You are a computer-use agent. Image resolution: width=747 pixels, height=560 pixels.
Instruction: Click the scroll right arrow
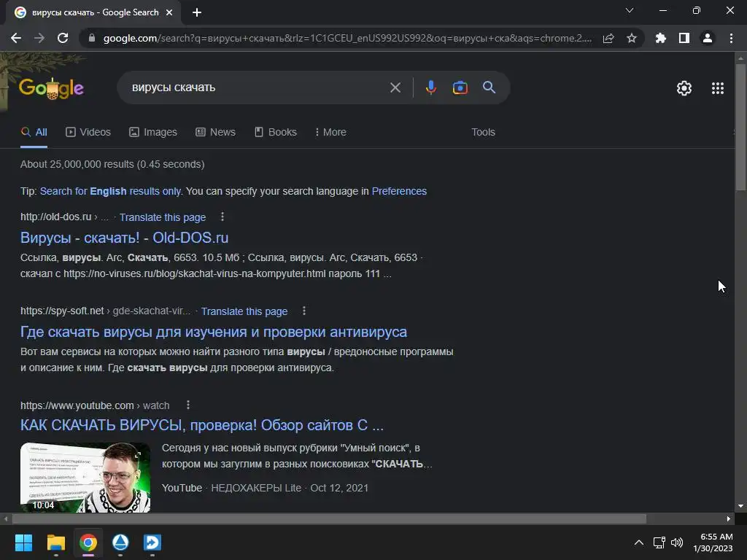(x=729, y=518)
